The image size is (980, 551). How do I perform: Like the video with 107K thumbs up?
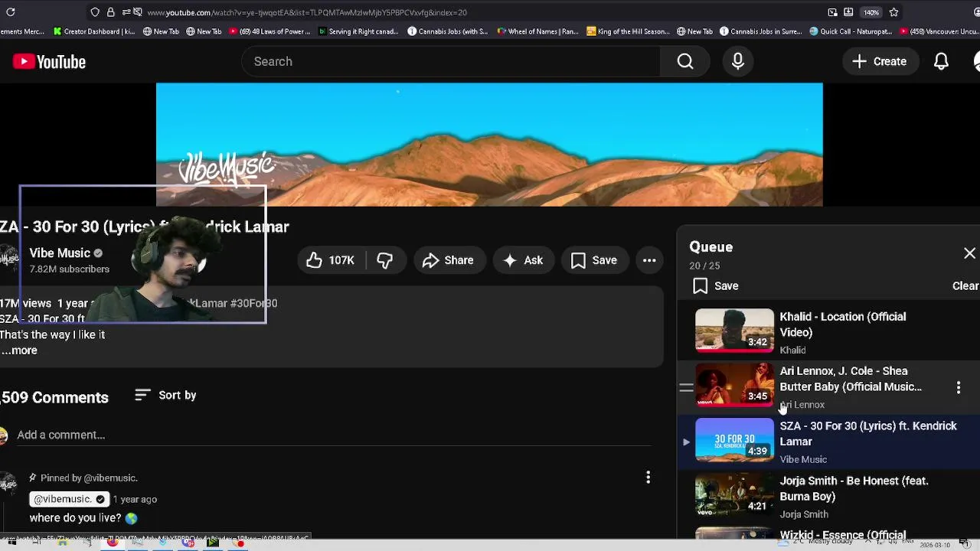point(331,260)
